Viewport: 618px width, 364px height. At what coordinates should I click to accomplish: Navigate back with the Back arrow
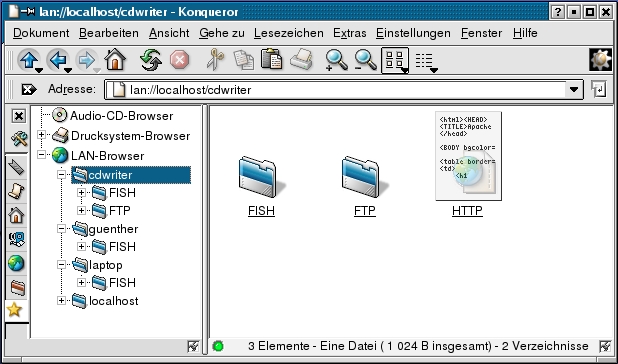pos(58,60)
